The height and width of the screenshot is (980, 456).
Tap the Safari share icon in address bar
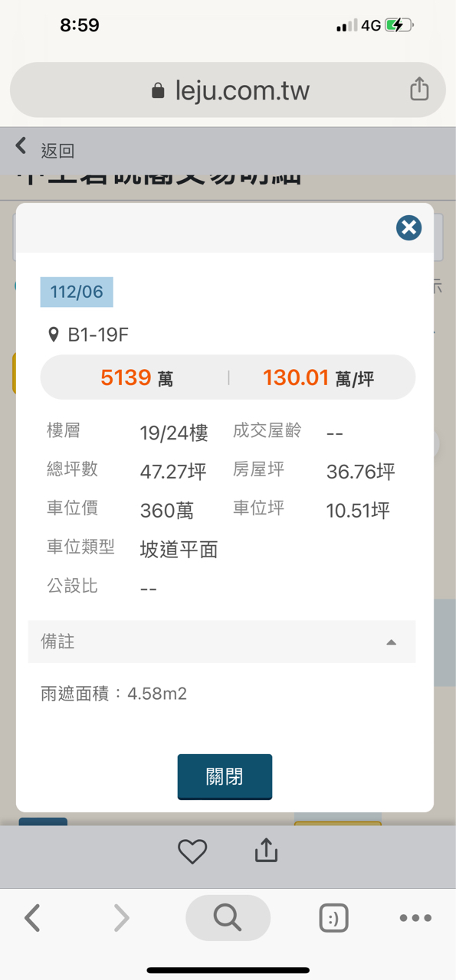(419, 89)
